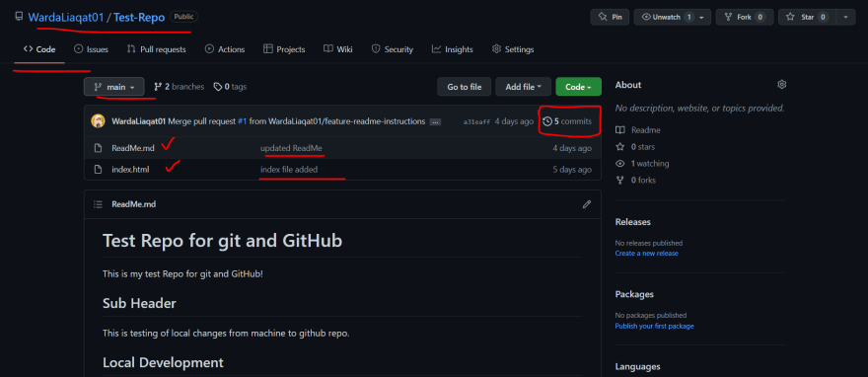Expand the Unwatch dropdown arrow
This screenshot has height=377, width=868.
click(702, 17)
